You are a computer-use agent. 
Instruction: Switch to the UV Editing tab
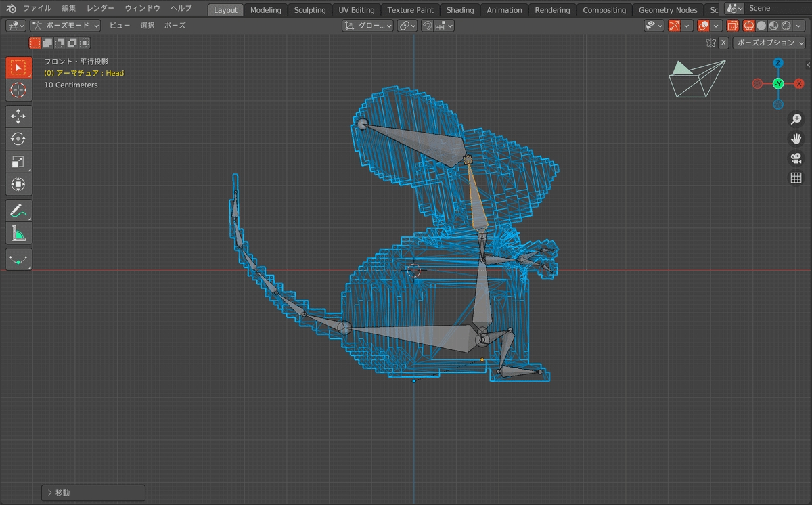357,10
